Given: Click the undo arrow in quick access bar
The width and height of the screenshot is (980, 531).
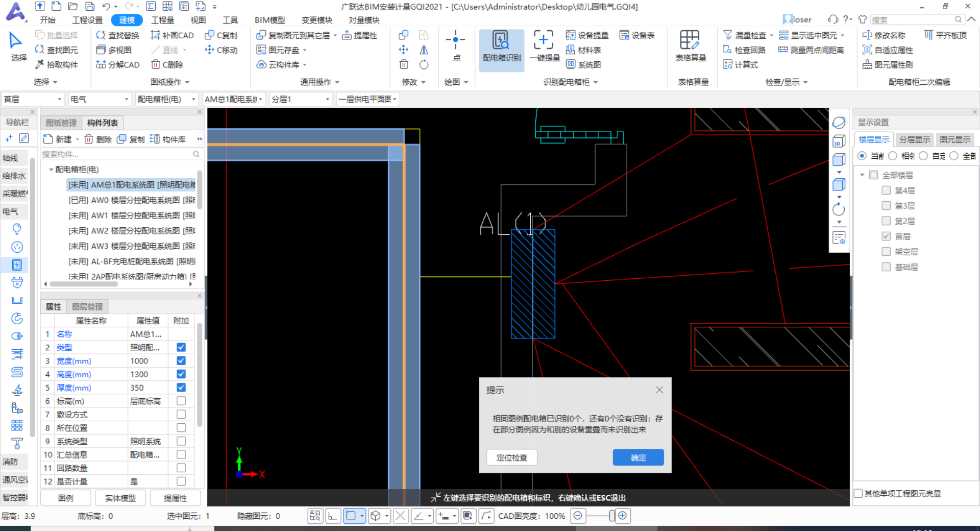Looking at the screenshot, I should point(106,7).
